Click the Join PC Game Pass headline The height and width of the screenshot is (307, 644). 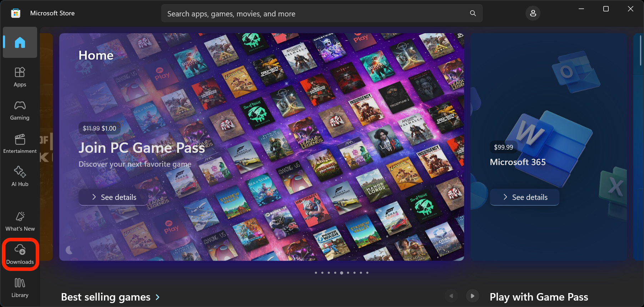(142, 148)
